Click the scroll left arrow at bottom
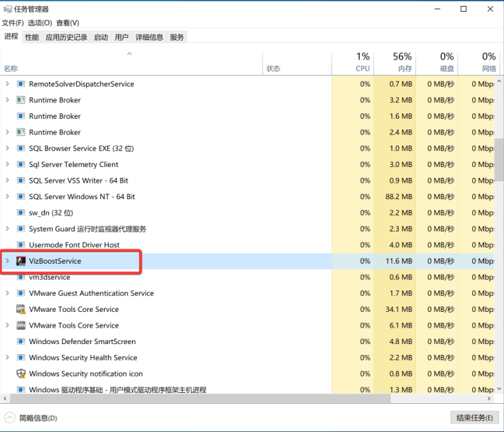504x432 pixels. 5,398
